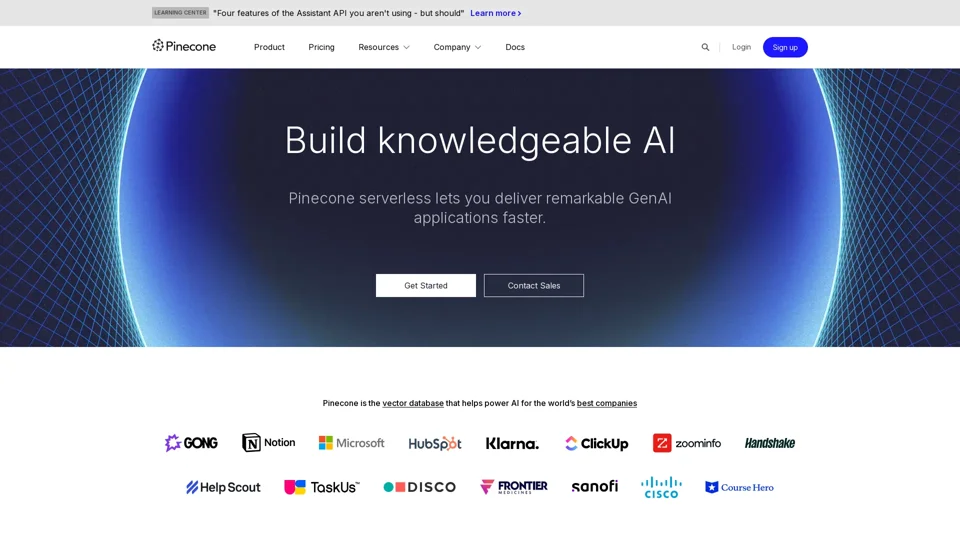Viewport: 960px width, 540px height.
Task: Click the Notion company logo
Action: tap(269, 443)
